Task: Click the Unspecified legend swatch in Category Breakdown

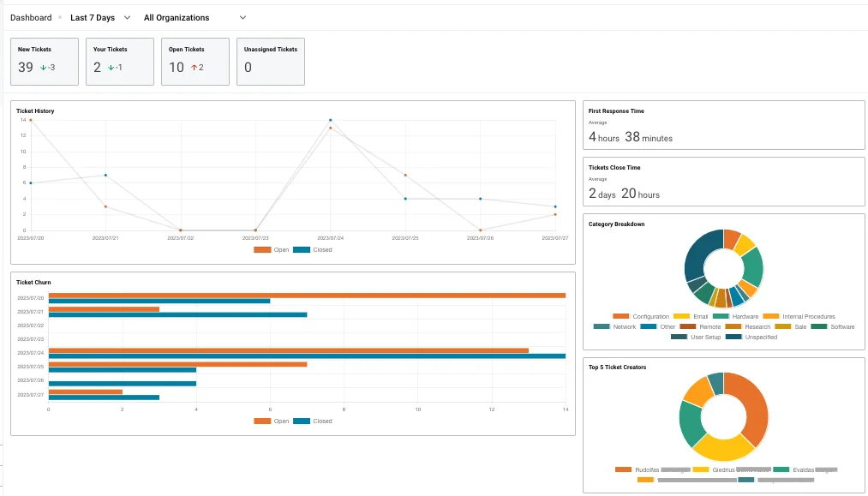Action: pos(733,337)
